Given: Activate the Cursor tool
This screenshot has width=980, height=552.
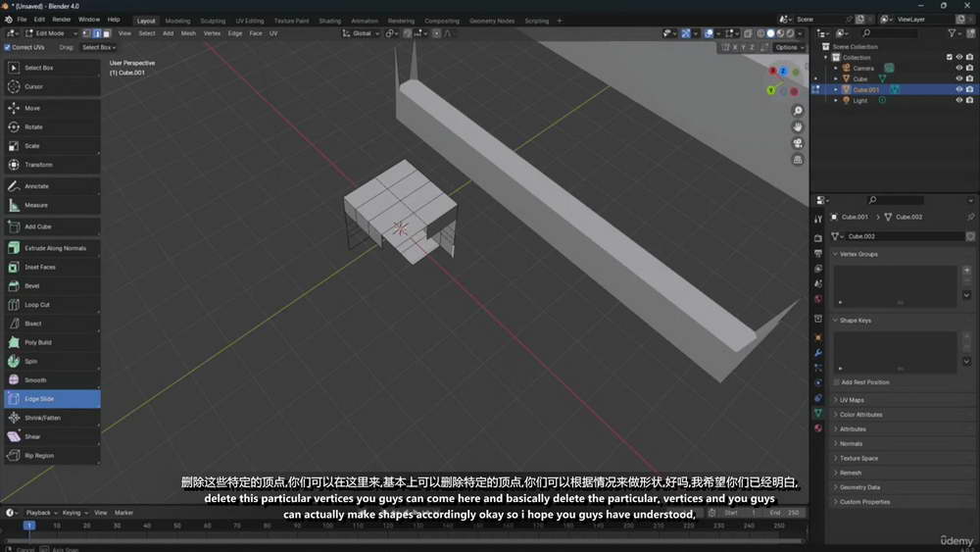Looking at the screenshot, I should point(52,86).
